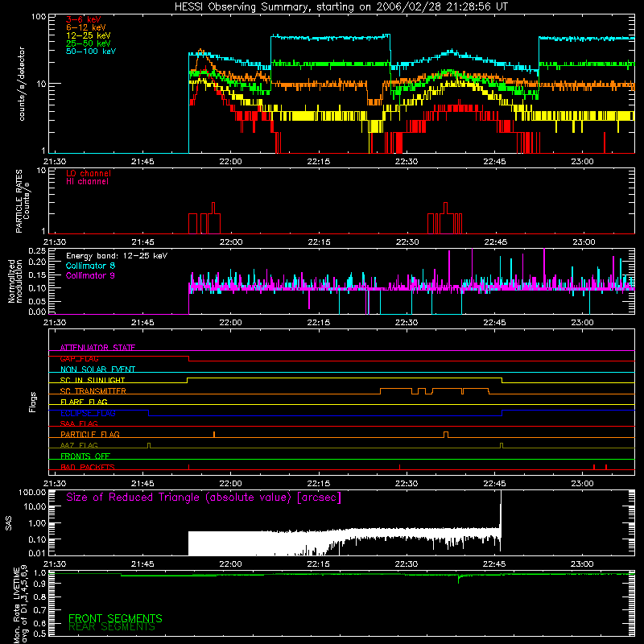The image size is (644, 644).
Task: Click the 0.25 y-axis label of modulation plot
Action: click(37, 251)
